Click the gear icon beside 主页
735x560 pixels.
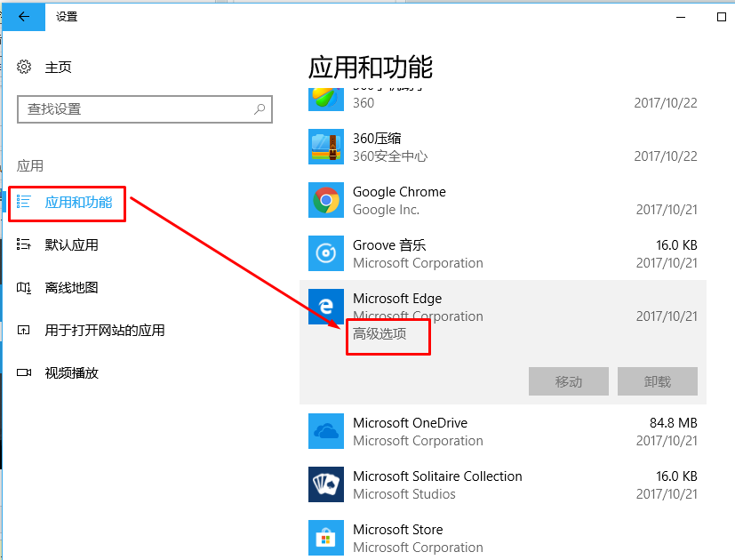point(26,67)
